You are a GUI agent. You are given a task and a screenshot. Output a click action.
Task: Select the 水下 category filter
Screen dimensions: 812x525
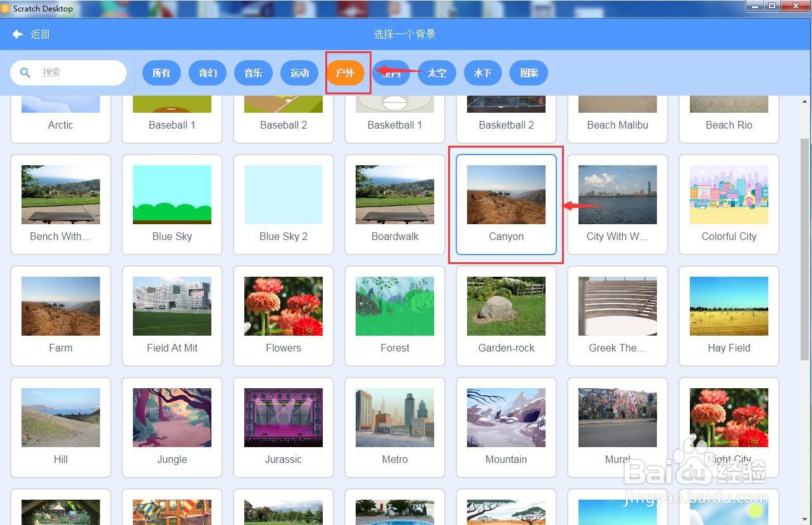click(x=483, y=73)
